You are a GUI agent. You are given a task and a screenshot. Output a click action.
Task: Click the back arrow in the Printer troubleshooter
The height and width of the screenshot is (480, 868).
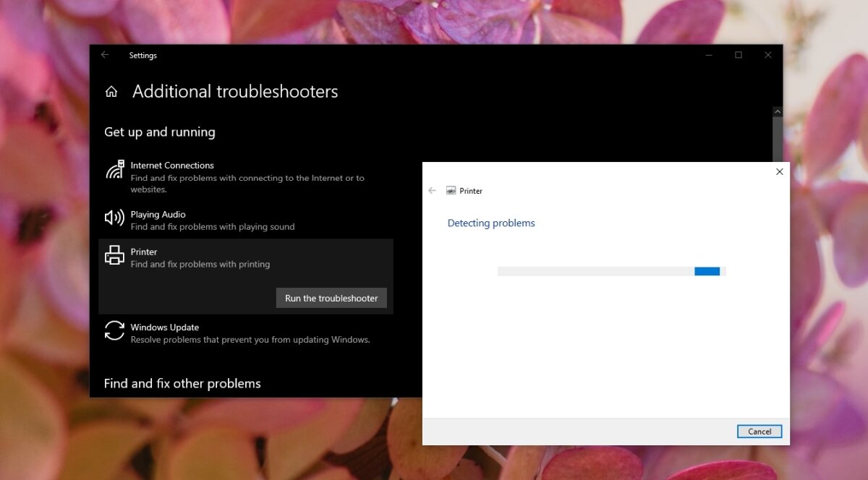[433, 190]
